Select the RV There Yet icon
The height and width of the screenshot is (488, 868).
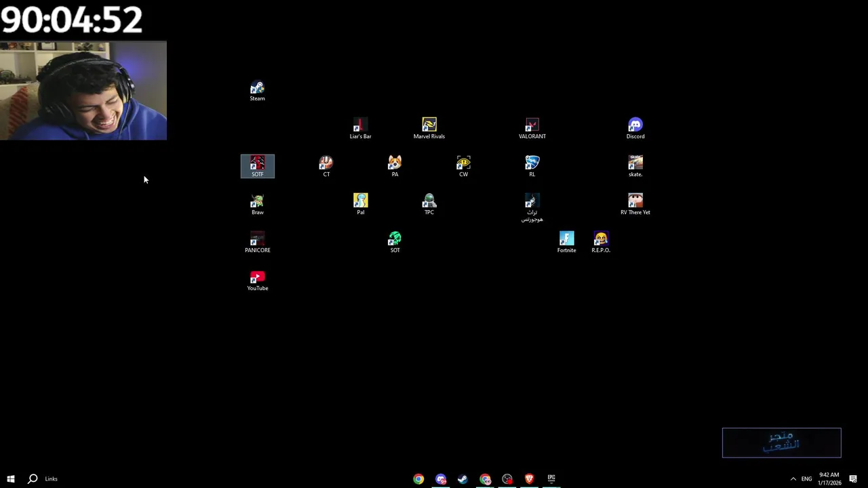click(x=635, y=205)
